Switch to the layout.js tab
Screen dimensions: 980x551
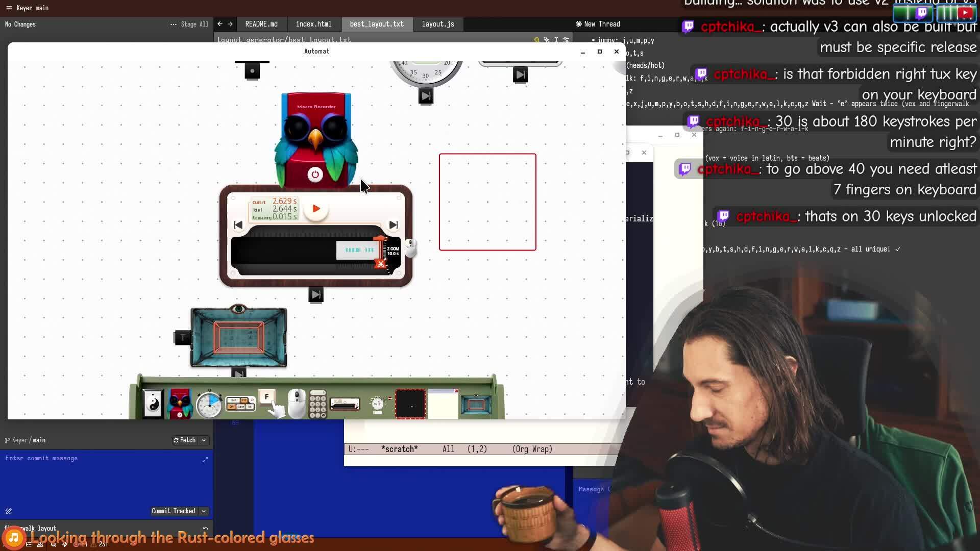tap(437, 24)
